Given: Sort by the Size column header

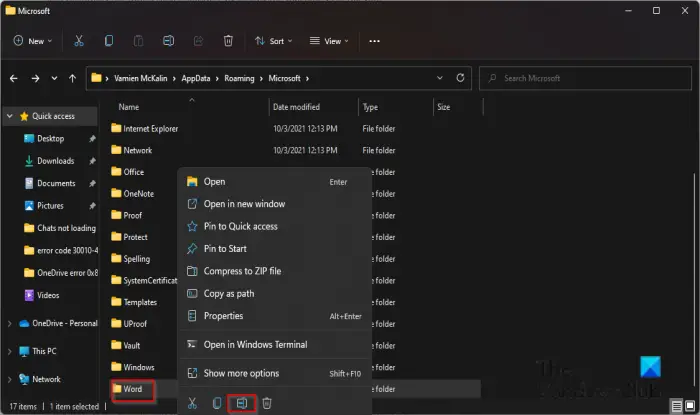Looking at the screenshot, I should click(443, 107).
